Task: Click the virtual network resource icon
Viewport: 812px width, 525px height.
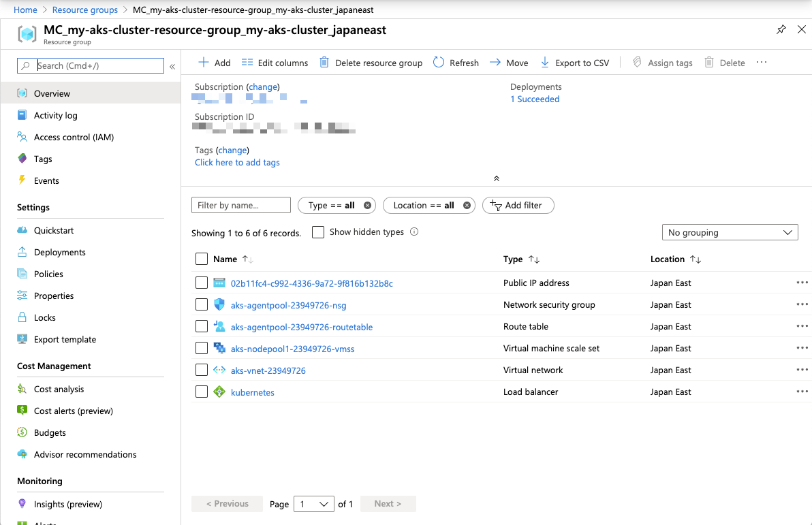Action: [219, 370]
